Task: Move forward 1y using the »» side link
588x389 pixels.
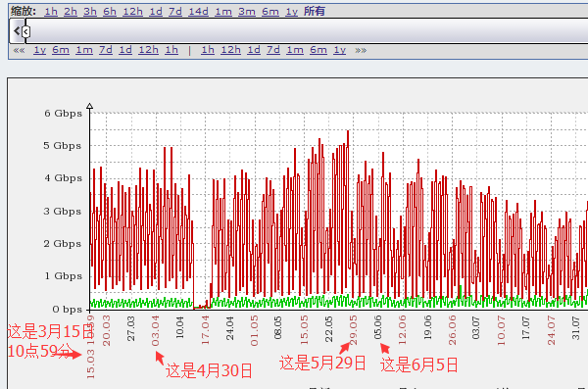Action: (x=340, y=50)
